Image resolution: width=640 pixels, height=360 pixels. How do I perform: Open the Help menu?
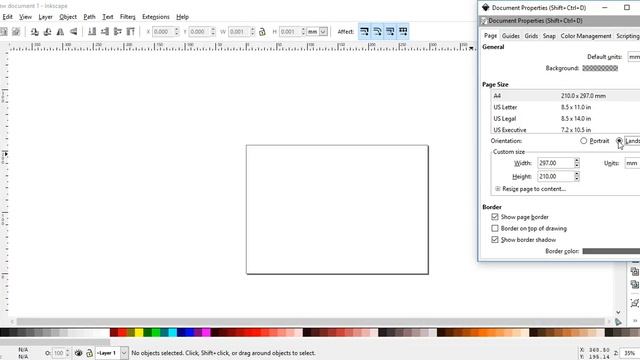pos(182,17)
